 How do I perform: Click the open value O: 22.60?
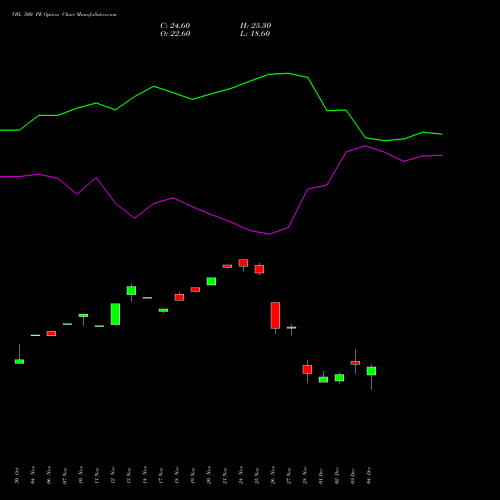point(175,34)
